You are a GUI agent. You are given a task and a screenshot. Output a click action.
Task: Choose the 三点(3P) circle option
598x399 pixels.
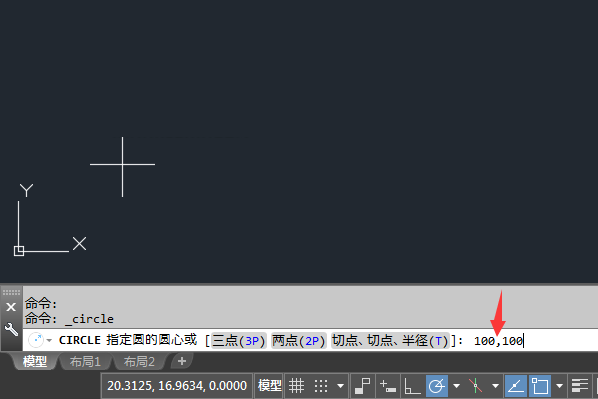click(238, 340)
